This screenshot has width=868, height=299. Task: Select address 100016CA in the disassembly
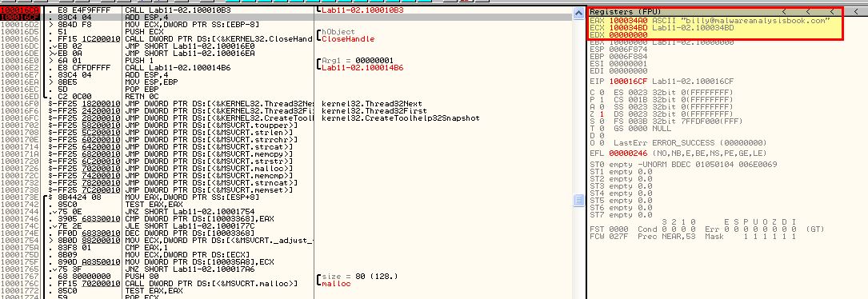coord(20,10)
